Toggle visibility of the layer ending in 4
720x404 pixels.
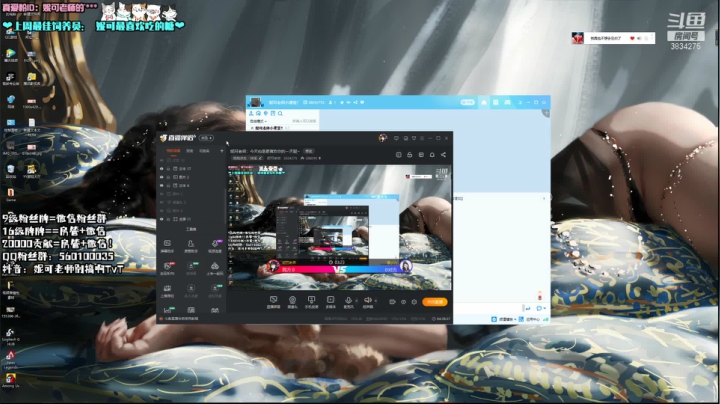click(x=161, y=185)
